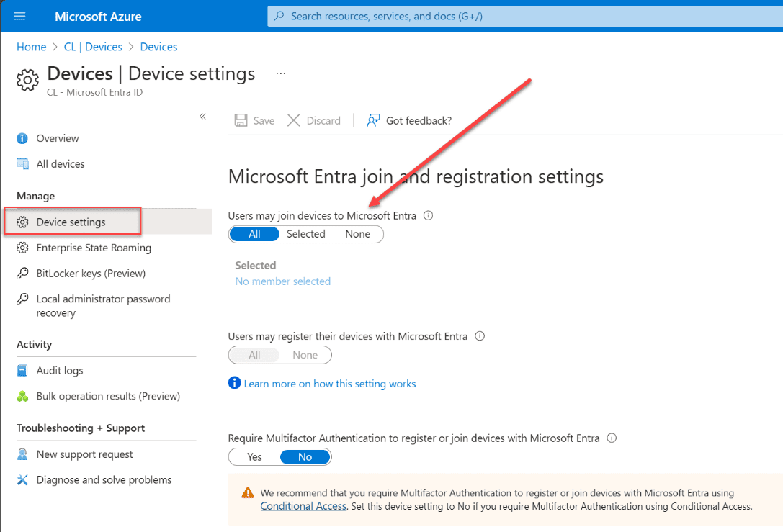Click the blue info icon beside Learn more
The height and width of the screenshot is (532, 783).
click(234, 383)
